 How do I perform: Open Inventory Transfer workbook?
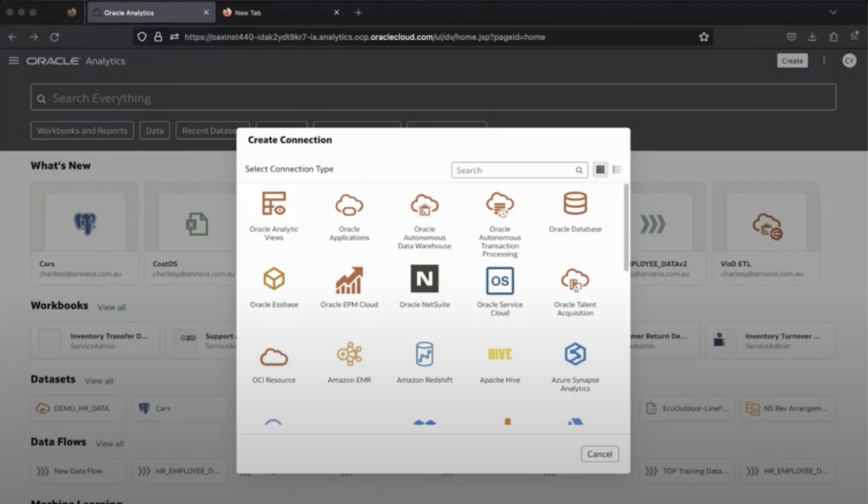95,340
